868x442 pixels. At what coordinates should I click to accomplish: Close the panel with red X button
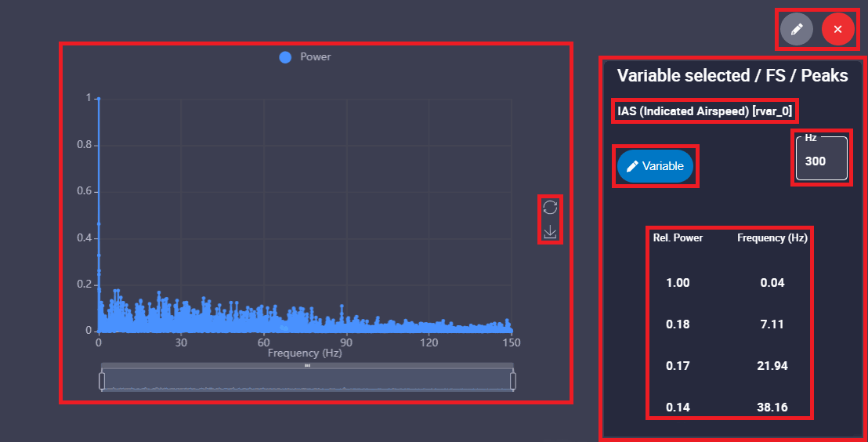(837, 29)
